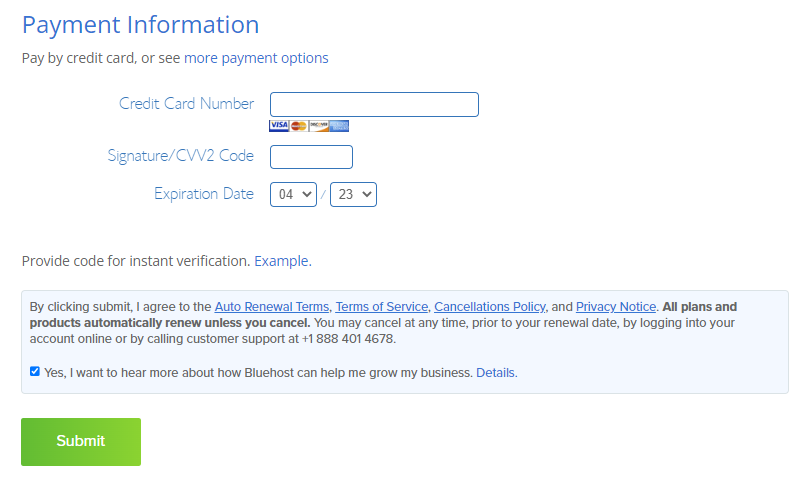Click the Expiration Date label

point(203,194)
